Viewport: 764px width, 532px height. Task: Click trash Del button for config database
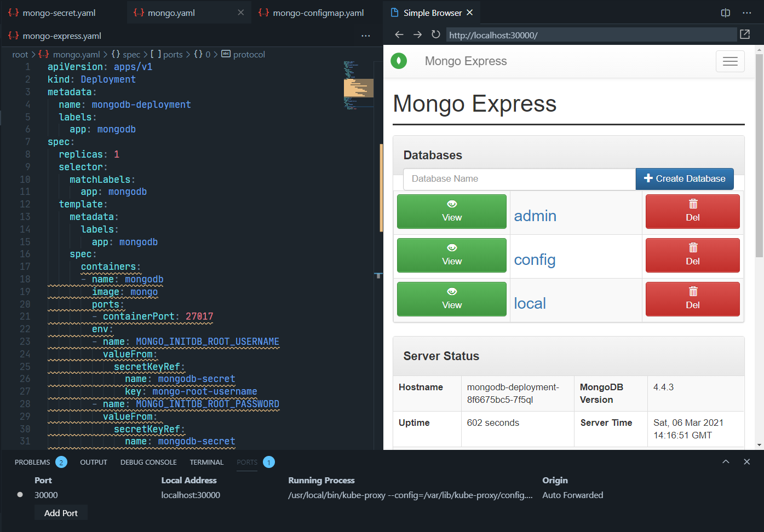[x=693, y=255]
